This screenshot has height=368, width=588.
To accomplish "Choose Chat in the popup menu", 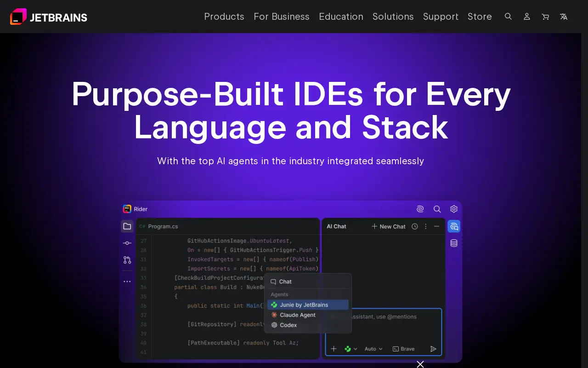I will [x=308, y=282].
